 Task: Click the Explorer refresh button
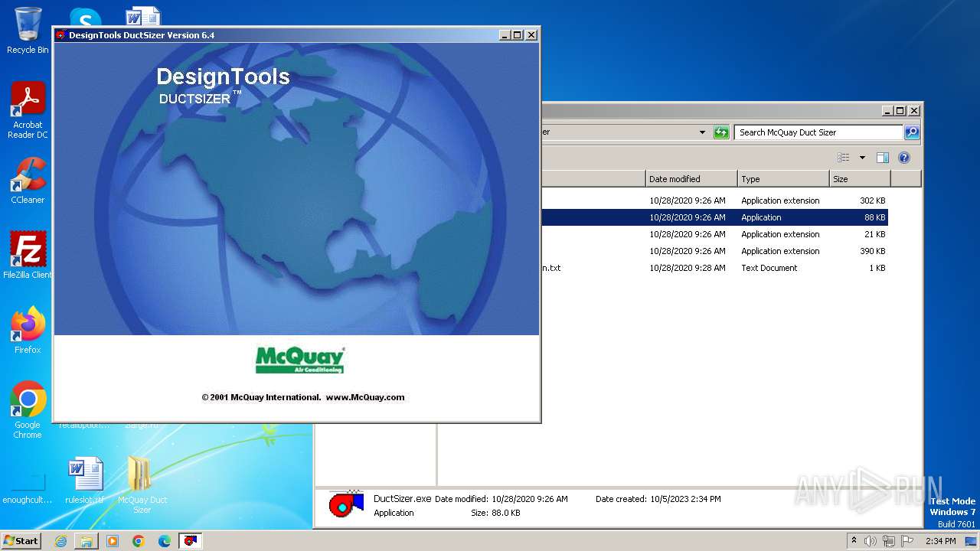point(720,132)
